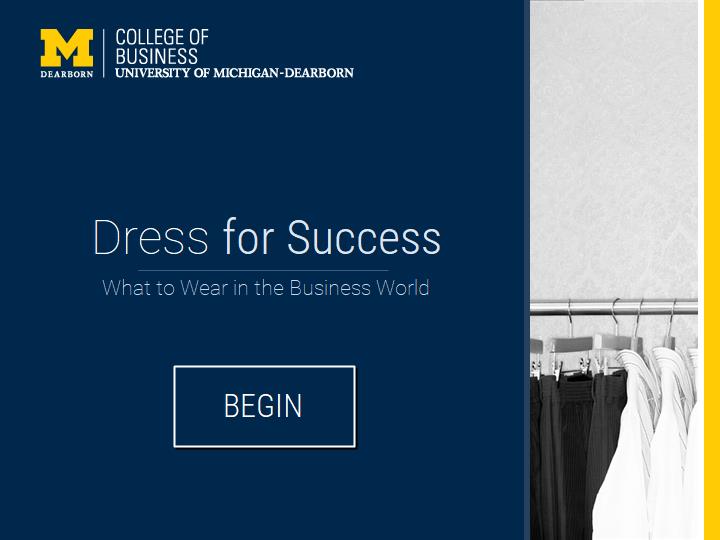720x540 pixels.
Task: Click the subtitle What to Wear in the Business World
Action: pos(266,288)
